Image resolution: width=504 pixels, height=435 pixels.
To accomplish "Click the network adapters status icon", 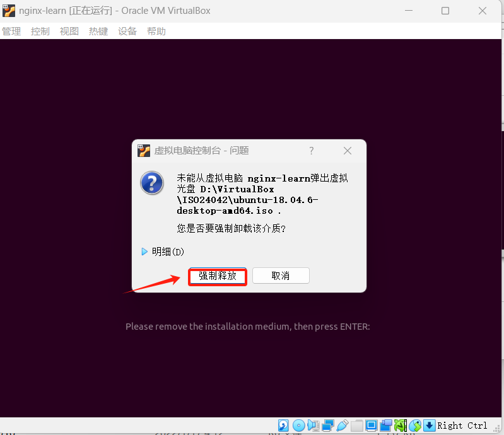I will pyautogui.click(x=328, y=426).
